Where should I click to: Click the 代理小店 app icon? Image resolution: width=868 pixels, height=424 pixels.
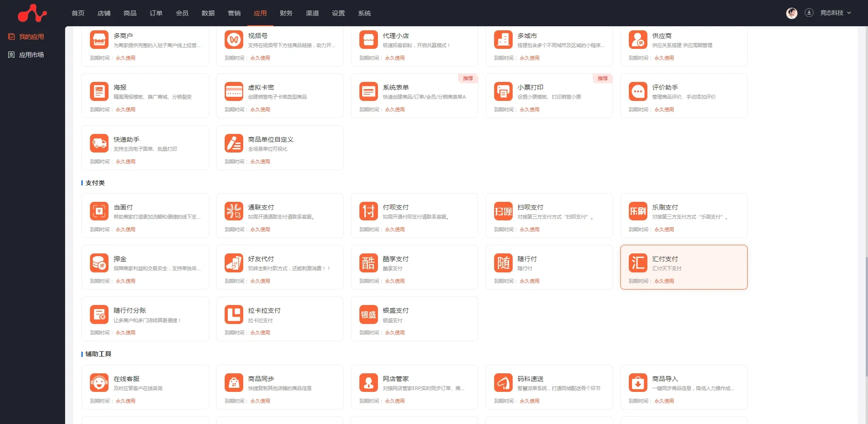[368, 40]
